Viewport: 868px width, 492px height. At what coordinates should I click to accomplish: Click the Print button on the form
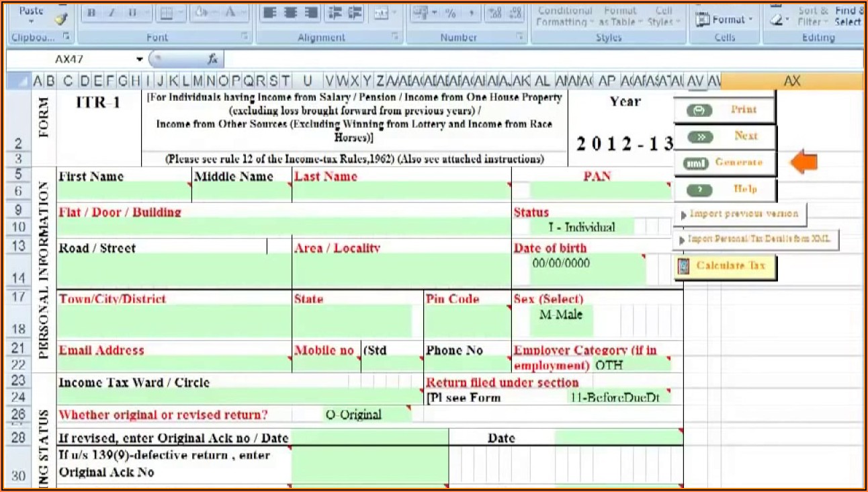(x=725, y=110)
